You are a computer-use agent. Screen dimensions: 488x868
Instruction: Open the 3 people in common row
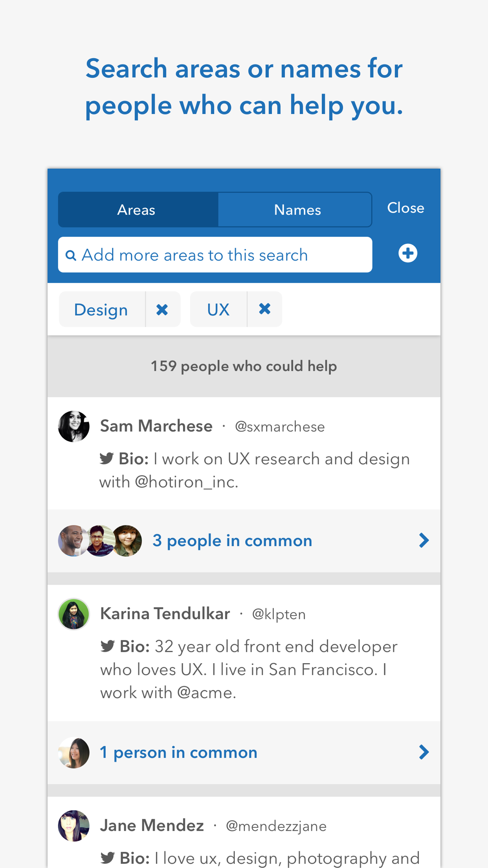coord(244,541)
